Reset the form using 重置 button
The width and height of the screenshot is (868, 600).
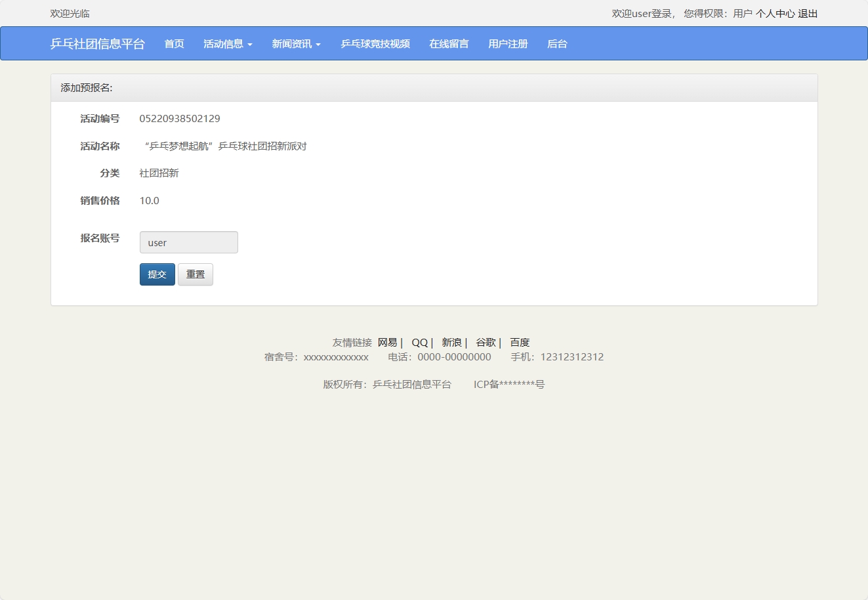coord(196,274)
